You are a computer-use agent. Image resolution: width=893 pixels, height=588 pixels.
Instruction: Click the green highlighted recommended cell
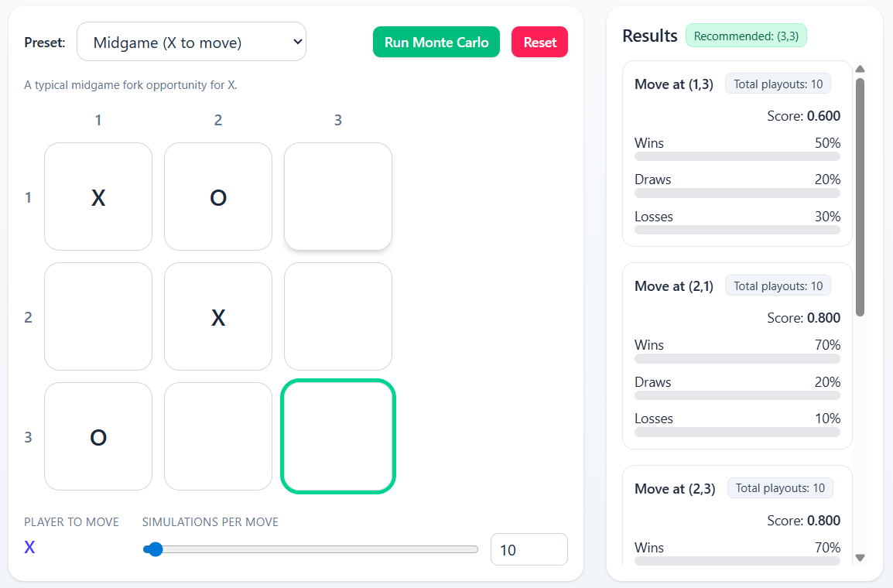pos(338,436)
